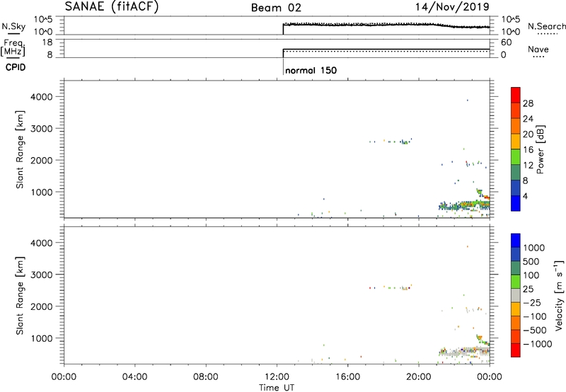Click the dense near-range echo band in Power panel
Screen dimensions: 566x392
pyautogui.click(x=464, y=206)
